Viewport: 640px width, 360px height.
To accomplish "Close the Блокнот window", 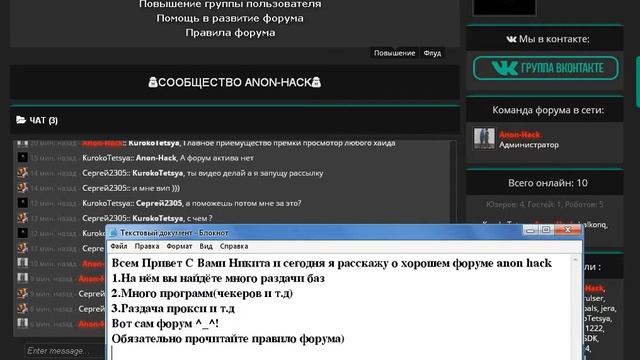I will pos(567,230).
